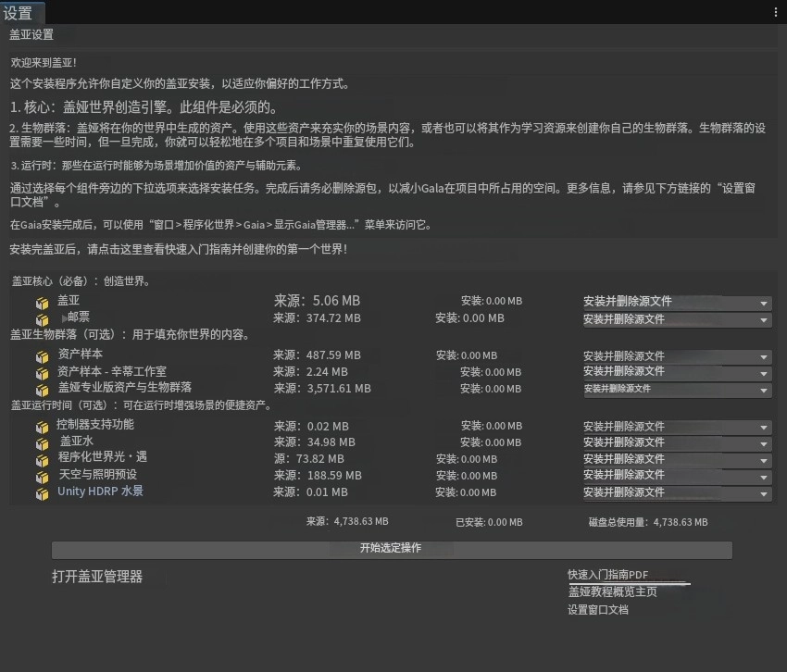Open install dropdown for 盖亚水 row
Viewport: 787px width, 672px height.
[x=677, y=443]
